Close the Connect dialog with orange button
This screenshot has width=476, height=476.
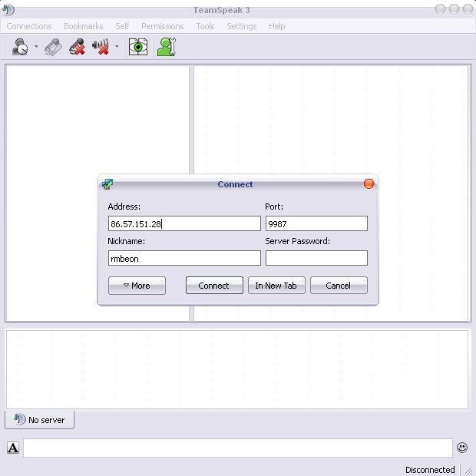369,184
